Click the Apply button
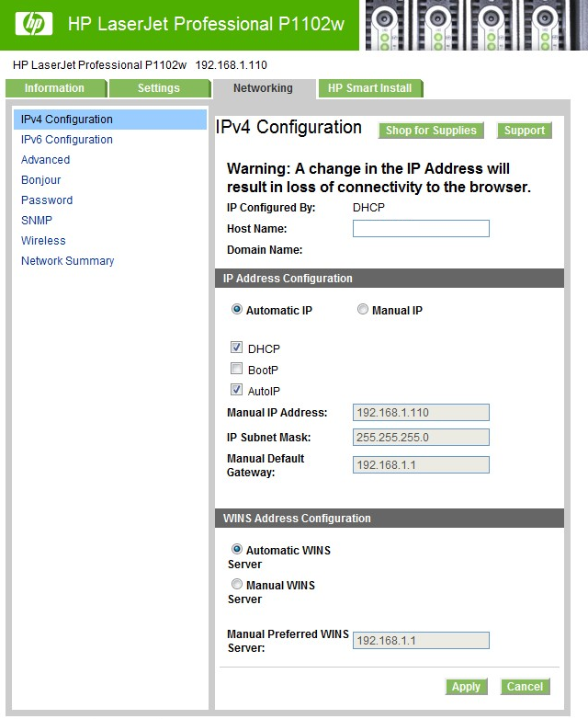 [x=466, y=687]
